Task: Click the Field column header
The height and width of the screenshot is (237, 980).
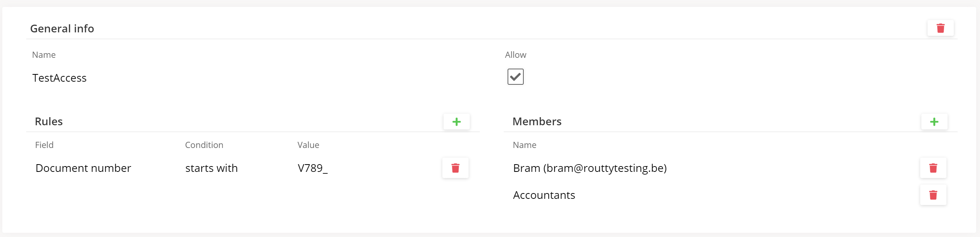Action: click(x=44, y=145)
